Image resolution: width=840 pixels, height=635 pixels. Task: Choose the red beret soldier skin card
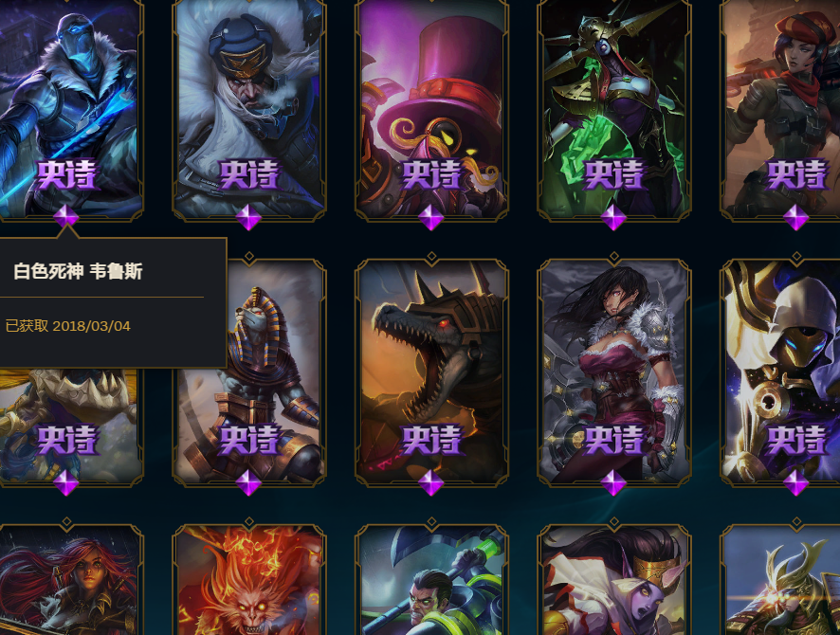pos(780,110)
